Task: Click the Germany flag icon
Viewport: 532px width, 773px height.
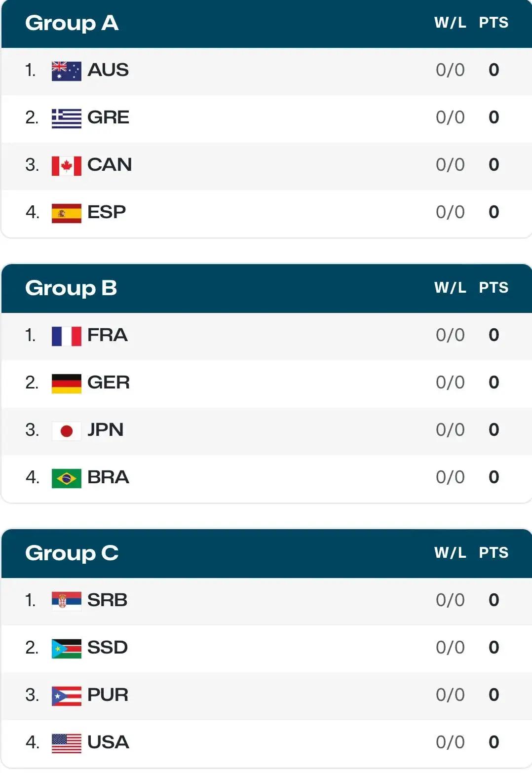Action: [x=66, y=383]
